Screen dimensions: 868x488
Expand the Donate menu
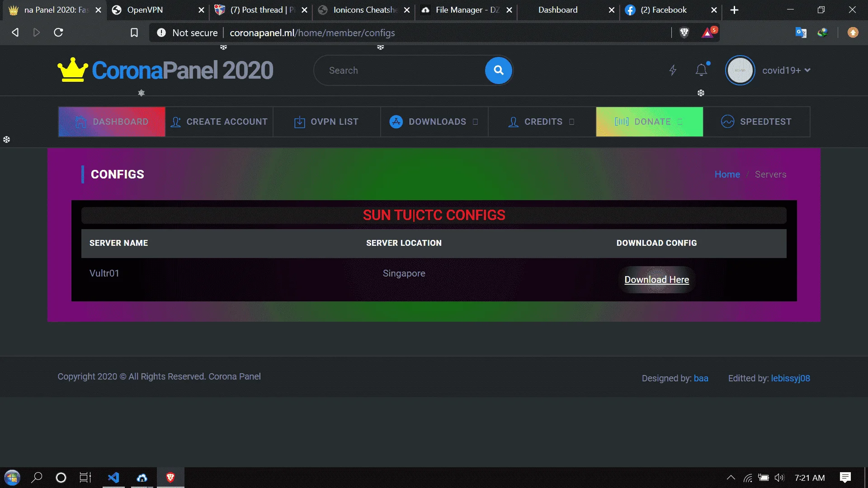tap(649, 122)
